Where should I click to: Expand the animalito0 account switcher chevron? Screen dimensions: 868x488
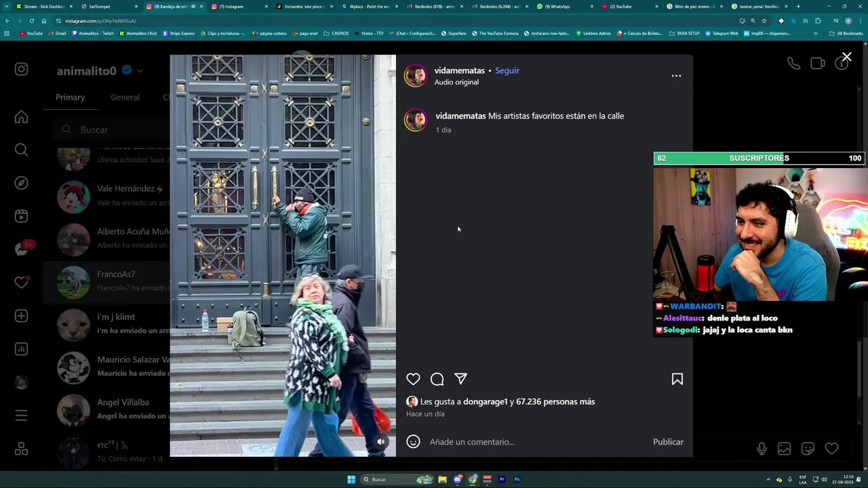(140, 70)
